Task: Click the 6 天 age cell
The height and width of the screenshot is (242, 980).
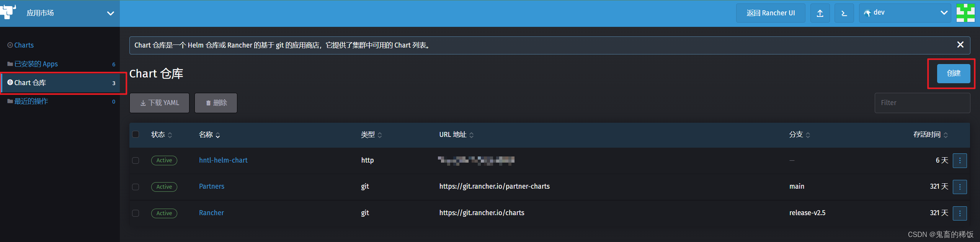Action: [x=942, y=160]
